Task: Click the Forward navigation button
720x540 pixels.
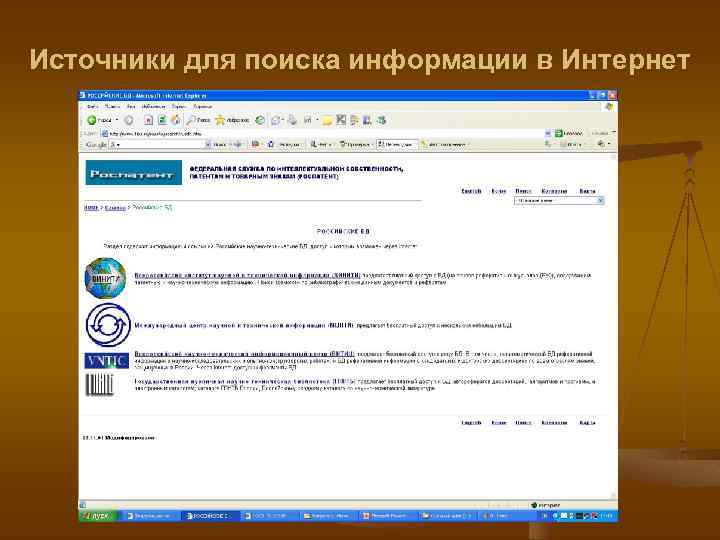Action: [x=129, y=120]
